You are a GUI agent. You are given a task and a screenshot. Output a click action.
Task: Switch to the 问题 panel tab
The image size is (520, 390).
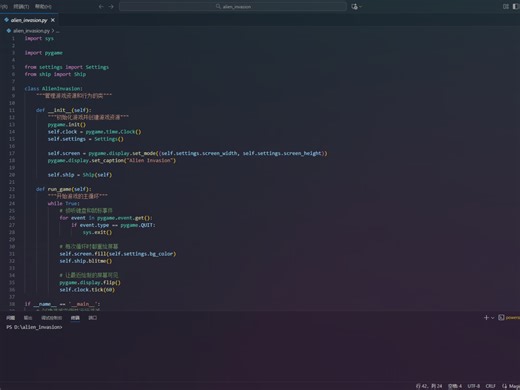coord(11,318)
